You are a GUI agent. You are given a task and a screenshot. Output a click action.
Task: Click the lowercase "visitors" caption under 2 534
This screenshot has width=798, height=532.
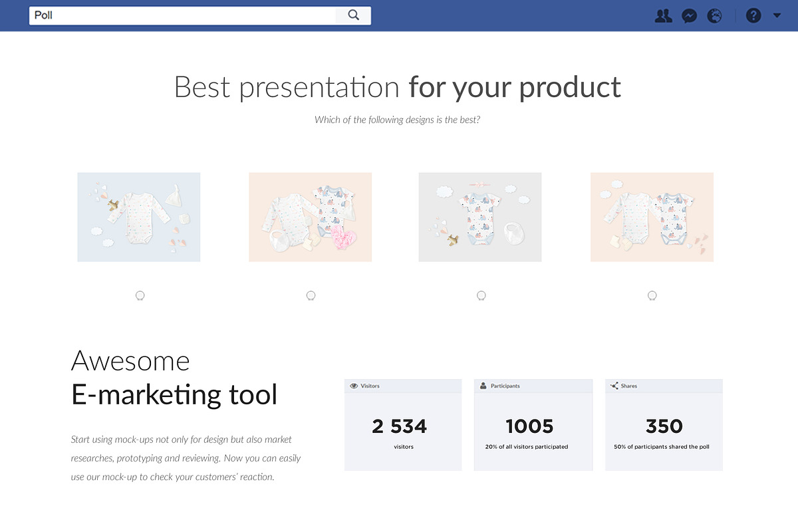404,447
